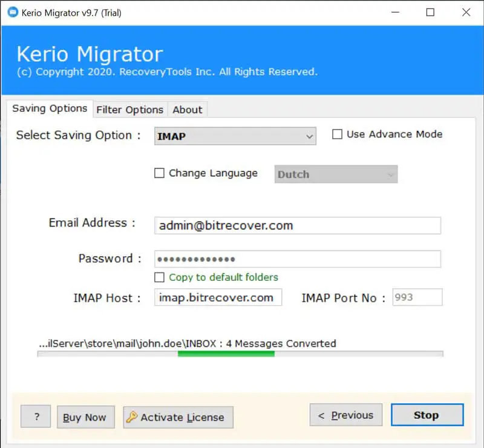Minimize the Kerio Migrator window
484x448 pixels.
pyautogui.click(x=396, y=12)
